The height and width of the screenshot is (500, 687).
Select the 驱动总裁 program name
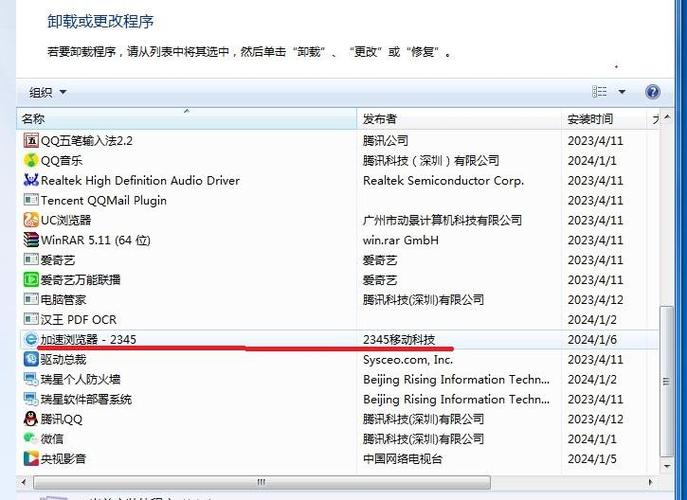(63, 359)
